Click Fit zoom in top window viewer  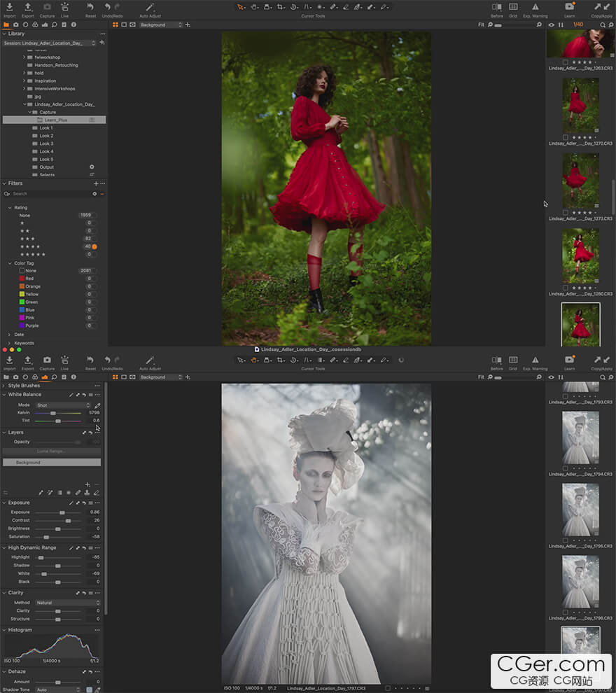[x=481, y=24]
